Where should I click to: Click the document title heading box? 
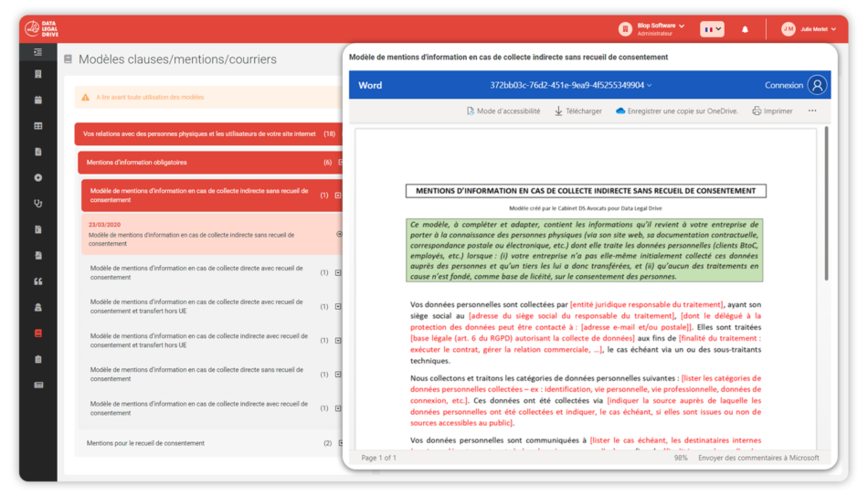tap(586, 191)
